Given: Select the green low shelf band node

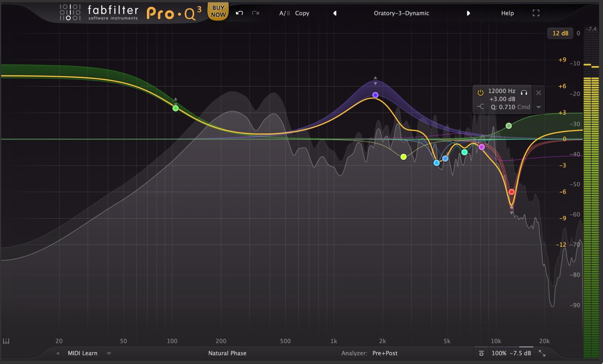Looking at the screenshot, I should pyautogui.click(x=176, y=108).
